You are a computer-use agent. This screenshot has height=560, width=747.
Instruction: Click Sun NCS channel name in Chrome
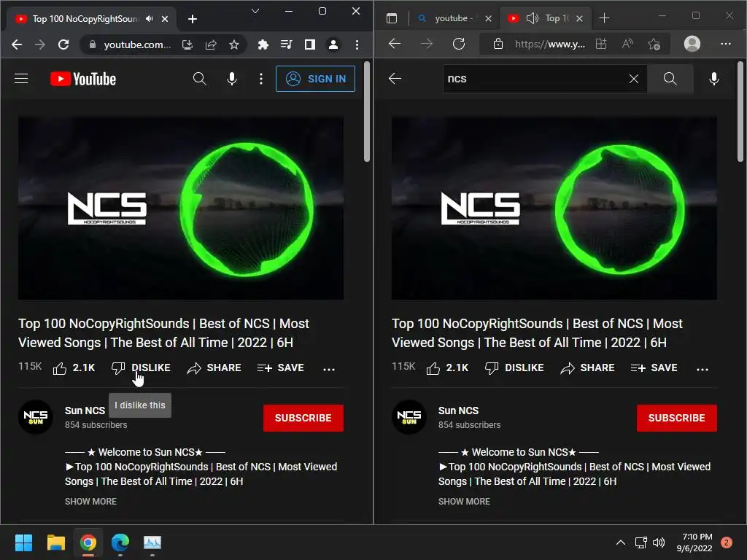click(x=85, y=411)
